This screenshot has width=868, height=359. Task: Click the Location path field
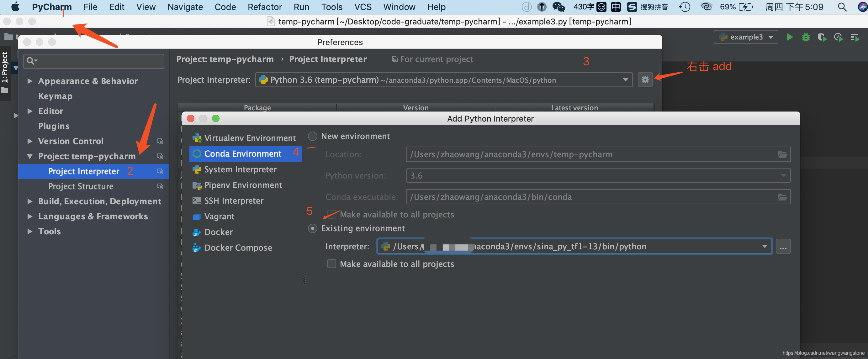(x=598, y=154)
